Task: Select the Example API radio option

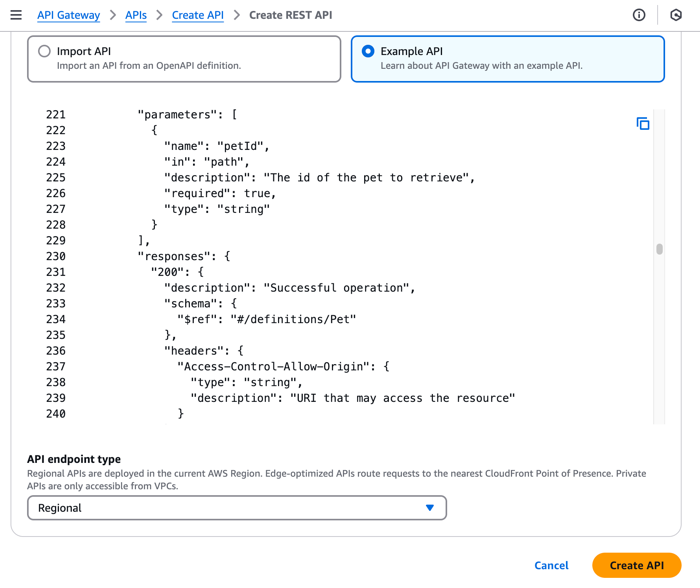Action: pos(368,51)
